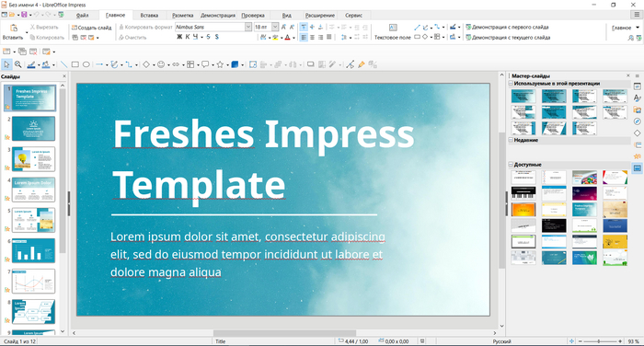The image size is (644, 346).
Task: Click the Создать слайд button
Action: point(92,28)
